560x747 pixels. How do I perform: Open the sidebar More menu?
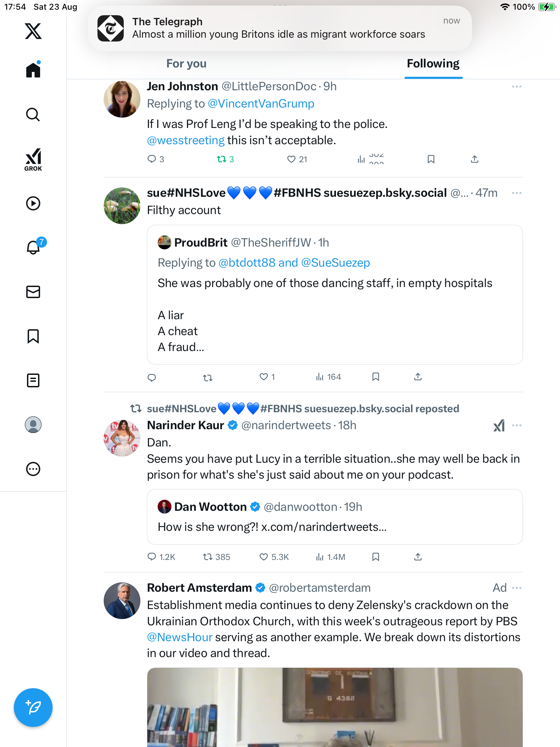click(33, 469)
